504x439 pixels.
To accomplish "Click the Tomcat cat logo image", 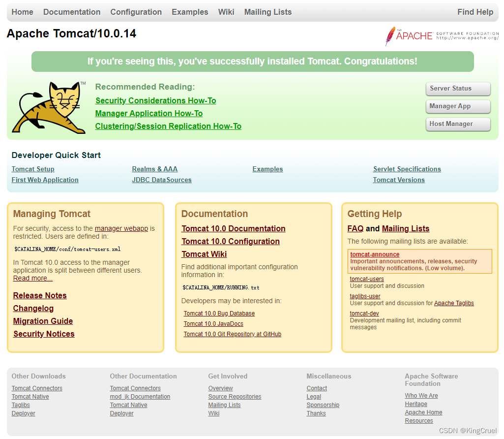I will click(49, 106).
